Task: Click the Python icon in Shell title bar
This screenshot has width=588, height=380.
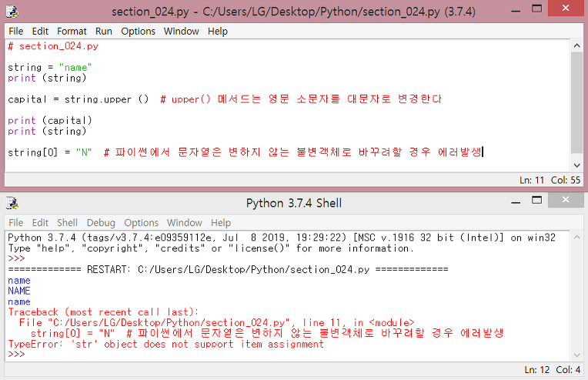Action: [x=12, y=203]
